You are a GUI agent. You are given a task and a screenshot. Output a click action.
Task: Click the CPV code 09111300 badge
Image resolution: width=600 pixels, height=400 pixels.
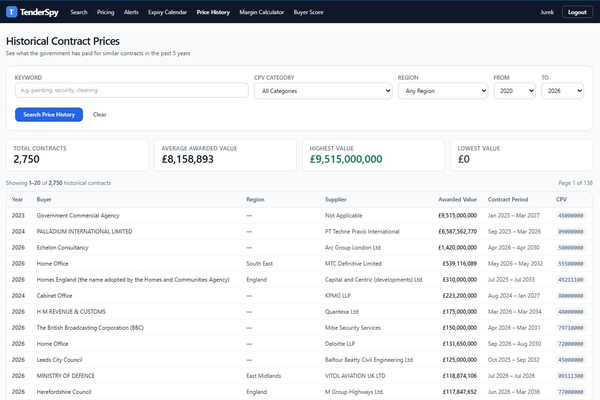[571, 376]
